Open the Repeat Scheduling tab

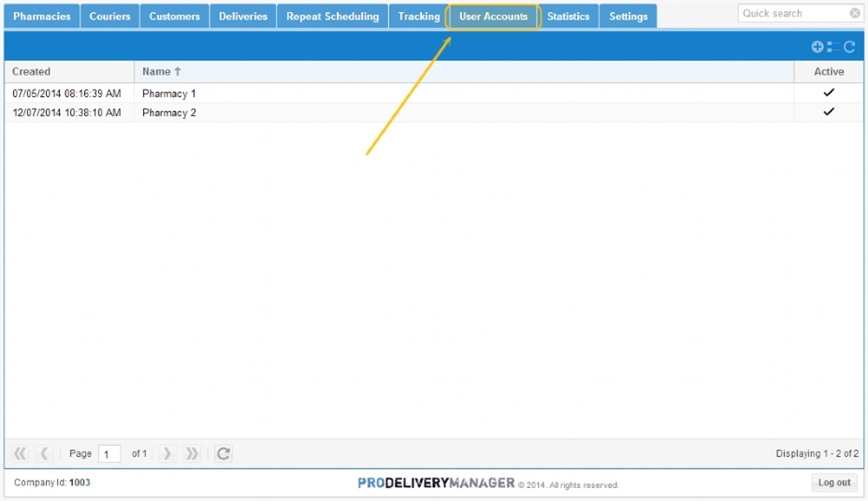(332, 17)
